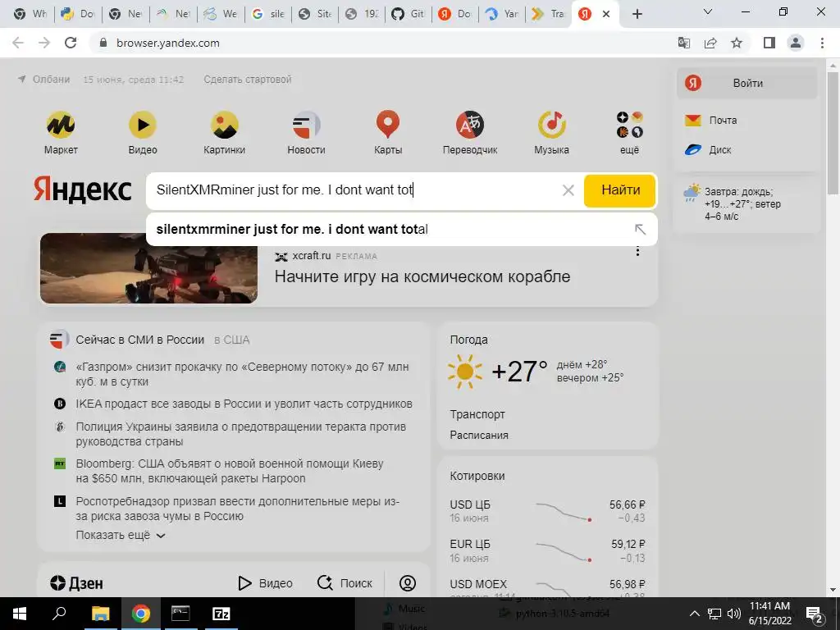
Task: Open Дзен Видео section
Action: [x=265, y=583]
